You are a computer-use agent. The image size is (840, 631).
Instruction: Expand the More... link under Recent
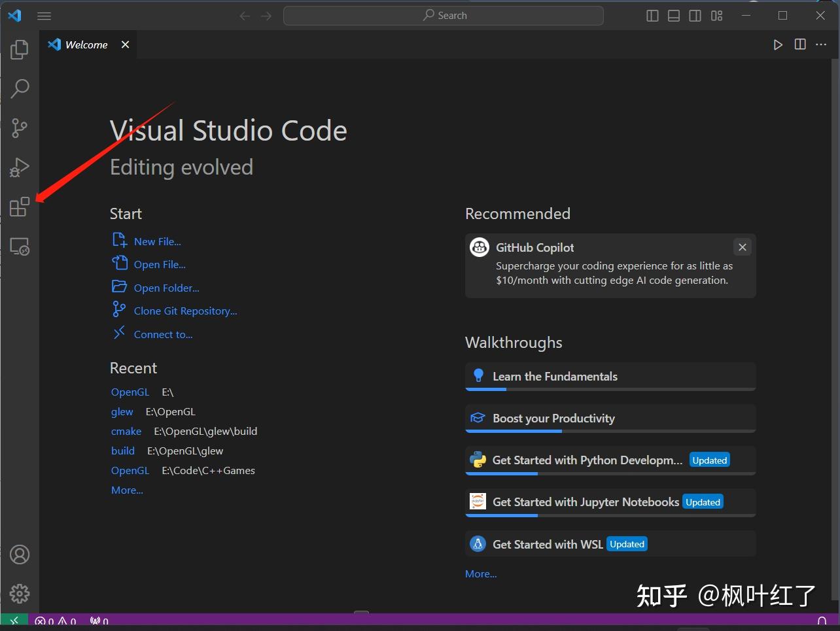tap(127, 490)
